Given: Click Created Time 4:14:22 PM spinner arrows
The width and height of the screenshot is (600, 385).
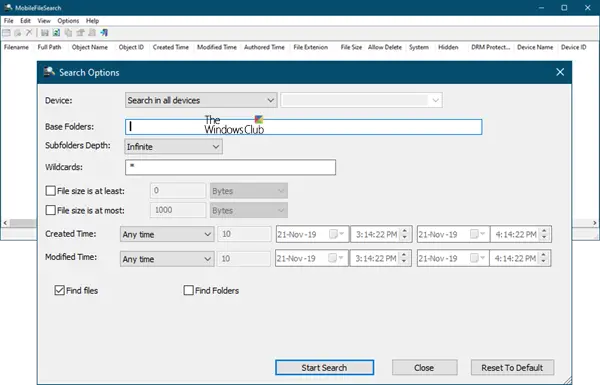Looking at the screenshot, I should click(544, 234).
